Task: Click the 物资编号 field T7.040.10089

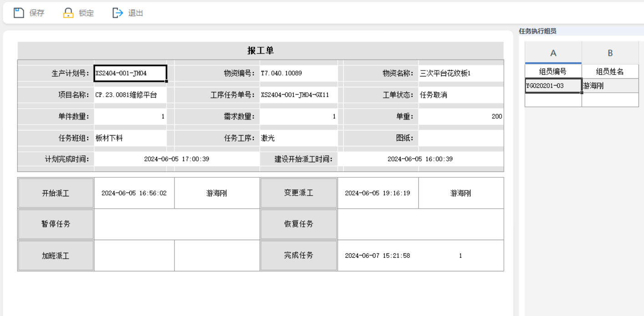Action: click(x=298, y=73)
